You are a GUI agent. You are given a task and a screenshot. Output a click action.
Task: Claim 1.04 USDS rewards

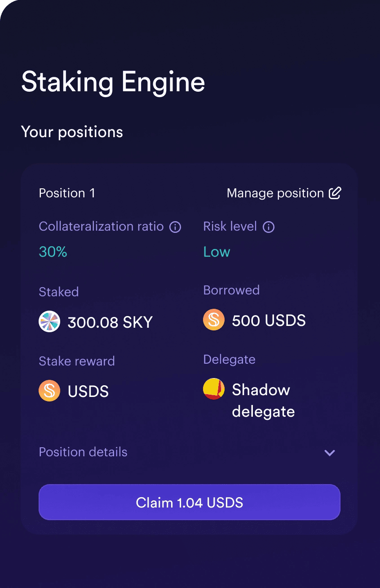[x=190, y=502]
